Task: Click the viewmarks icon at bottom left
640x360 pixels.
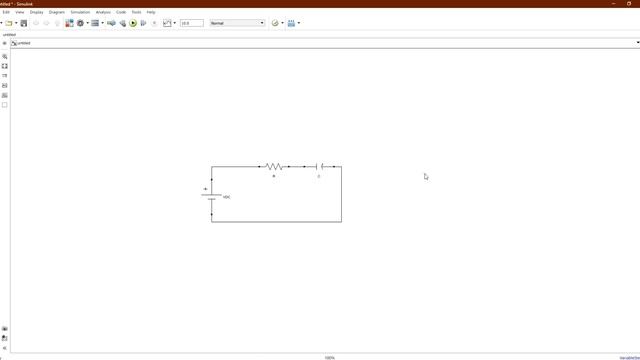Action: (x=4, y=338)
